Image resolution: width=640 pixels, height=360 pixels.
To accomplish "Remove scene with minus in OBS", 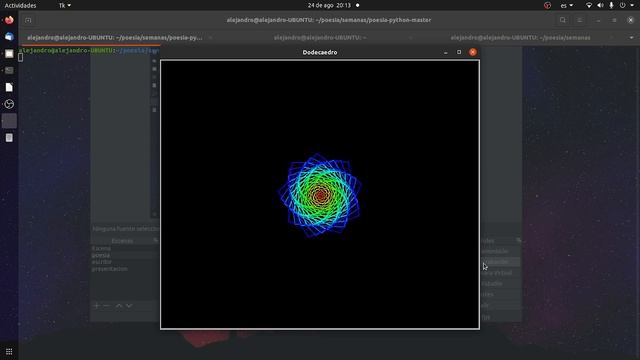I will point(107,306).
